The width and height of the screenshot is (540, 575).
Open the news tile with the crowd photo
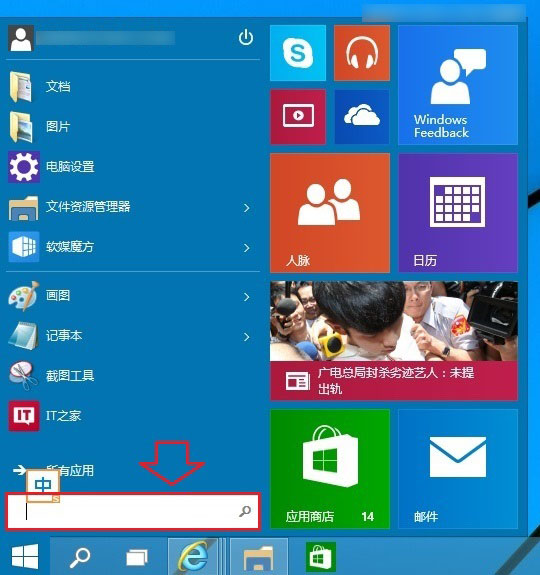[x=394, y=341]
